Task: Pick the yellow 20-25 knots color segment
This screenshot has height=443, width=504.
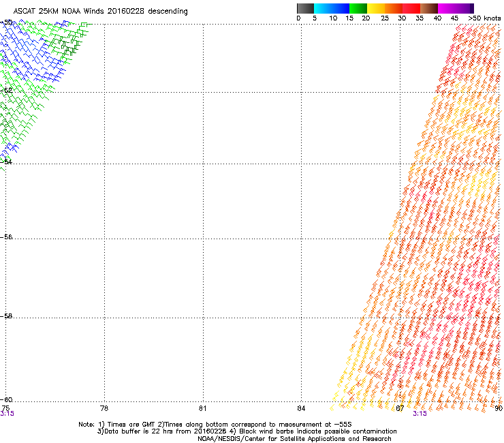Action: (376, 8)
